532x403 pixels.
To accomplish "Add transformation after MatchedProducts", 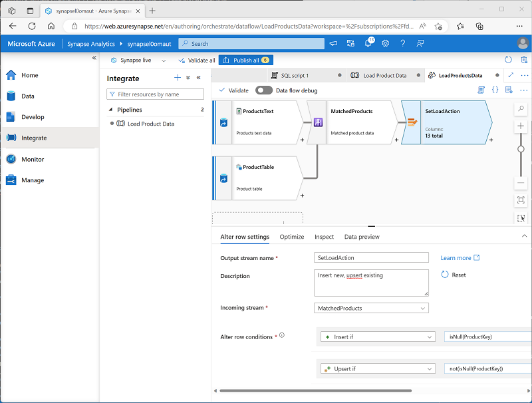I will pos(396,140).
